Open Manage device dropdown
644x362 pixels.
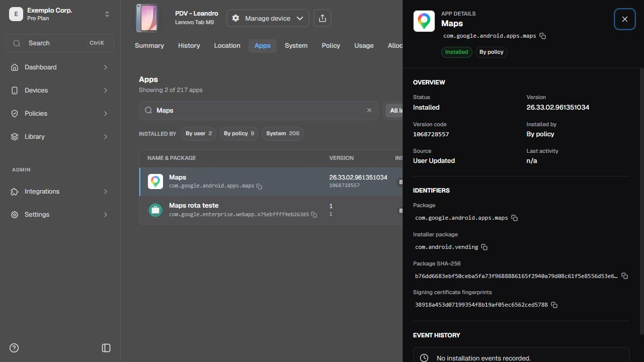click(x=268, y=18)
